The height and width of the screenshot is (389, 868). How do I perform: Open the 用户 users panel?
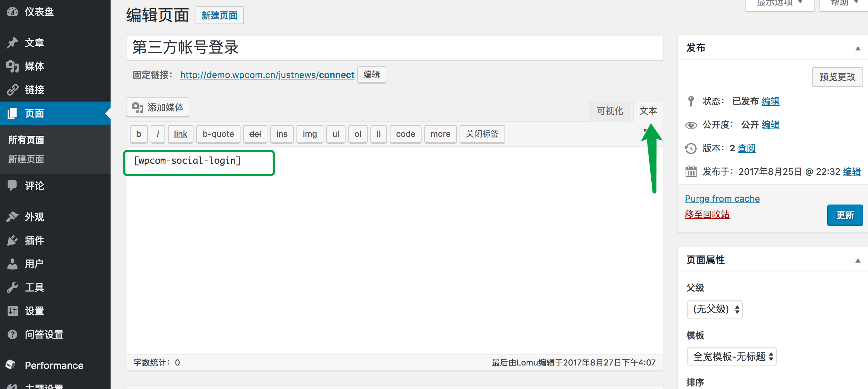click(34, 264)
